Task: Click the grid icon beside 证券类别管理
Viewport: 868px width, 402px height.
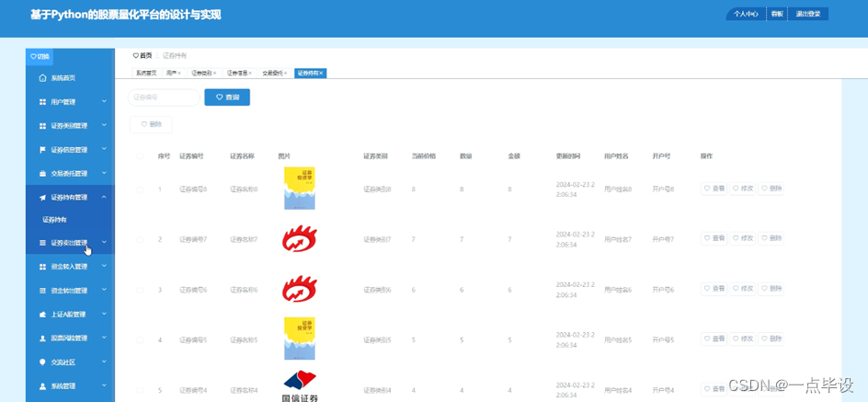Action: pos(42,126)
